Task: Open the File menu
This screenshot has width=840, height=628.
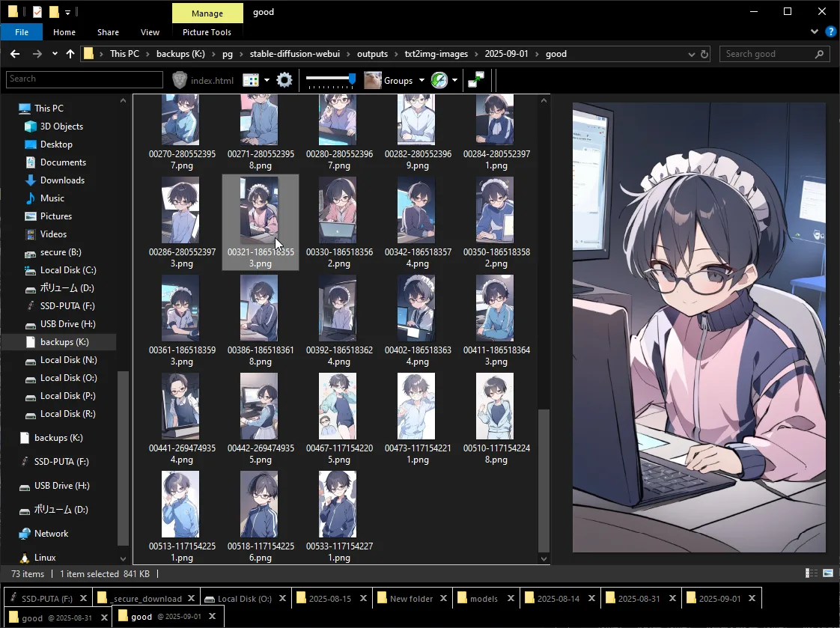Action: pyautogui.click(x=22, y=32)
